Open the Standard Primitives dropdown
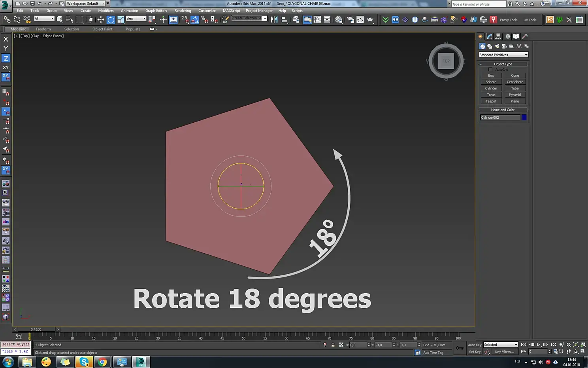The width and height of the screenshot is (588, 368). (503, 55)
